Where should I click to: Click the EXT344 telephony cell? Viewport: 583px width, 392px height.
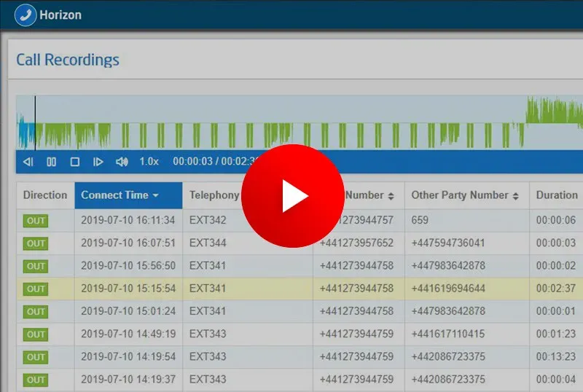pos(208,243)
